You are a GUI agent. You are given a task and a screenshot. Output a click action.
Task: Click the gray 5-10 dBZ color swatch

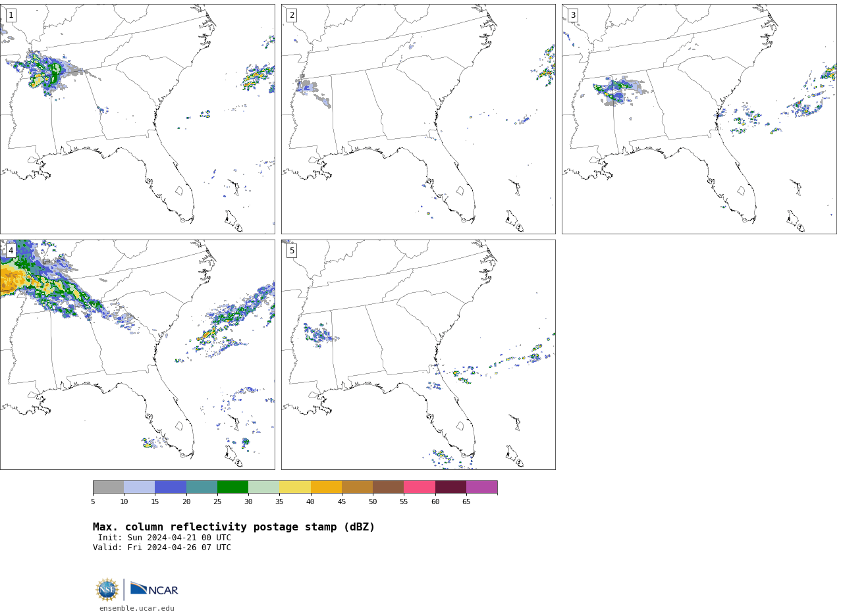pyautogui.click(x=109, y=487)
